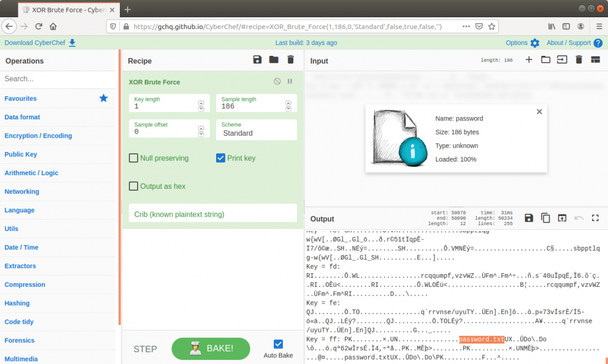This screenshot has width=608, height=364.
Task: Open browser Library icon
Action: point(552,26)
